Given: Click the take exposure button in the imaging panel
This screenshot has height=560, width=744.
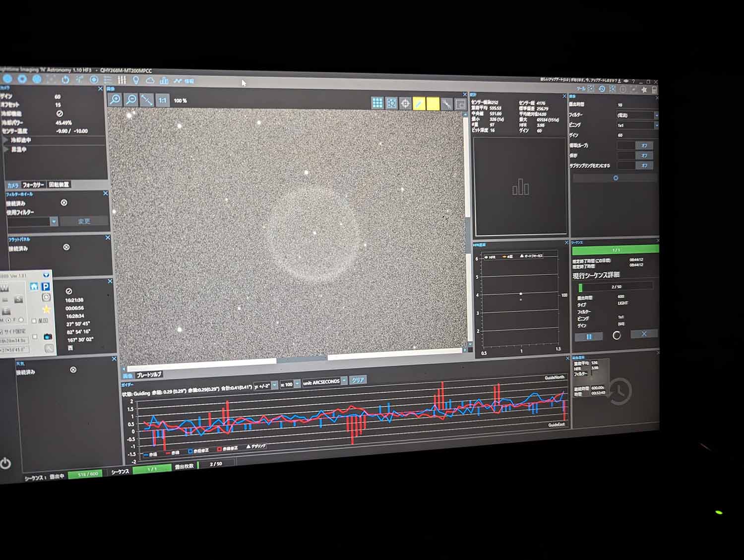Looking at the screenshot, I should coord(616,178).
